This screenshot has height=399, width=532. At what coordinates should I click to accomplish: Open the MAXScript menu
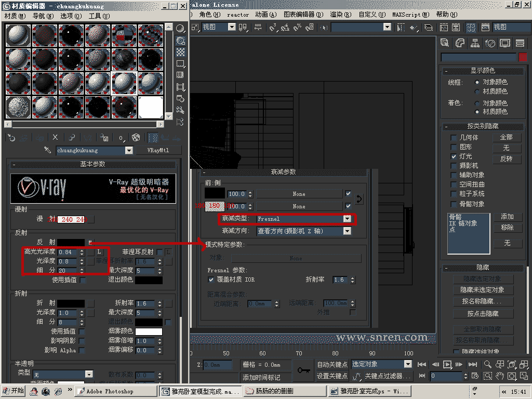410,15
